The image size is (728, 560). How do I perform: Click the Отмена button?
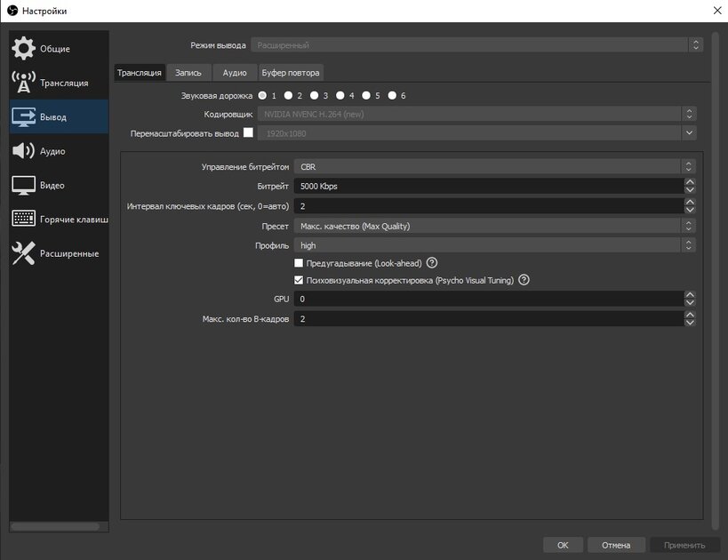(x=616, y=545)
